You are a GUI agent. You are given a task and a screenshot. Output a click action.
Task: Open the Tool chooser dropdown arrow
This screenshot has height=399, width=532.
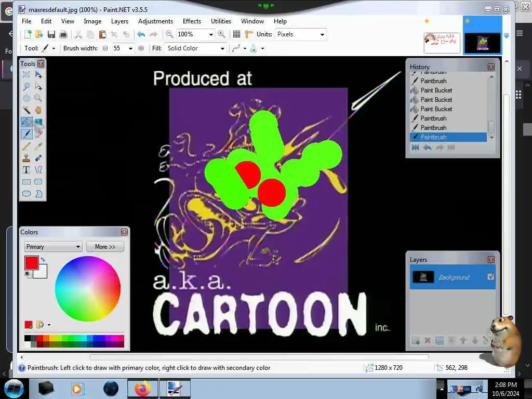pyautogui.click(x=54, y=48)
